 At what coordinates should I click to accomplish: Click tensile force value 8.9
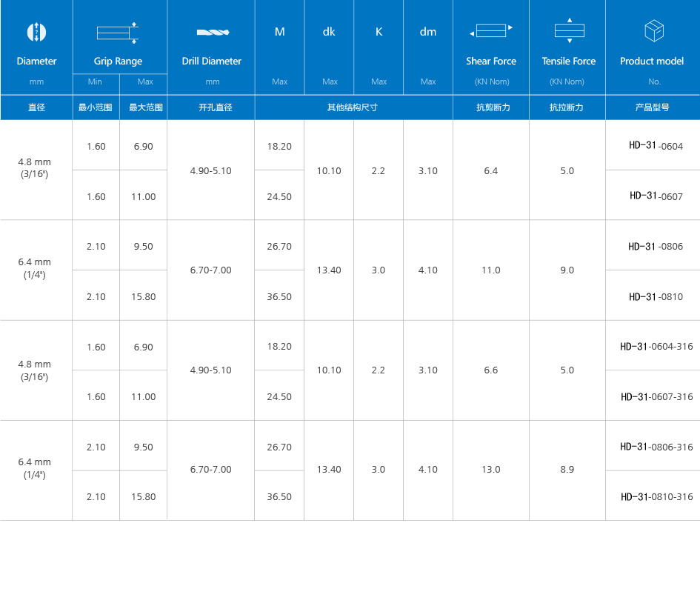click(567, 470)
